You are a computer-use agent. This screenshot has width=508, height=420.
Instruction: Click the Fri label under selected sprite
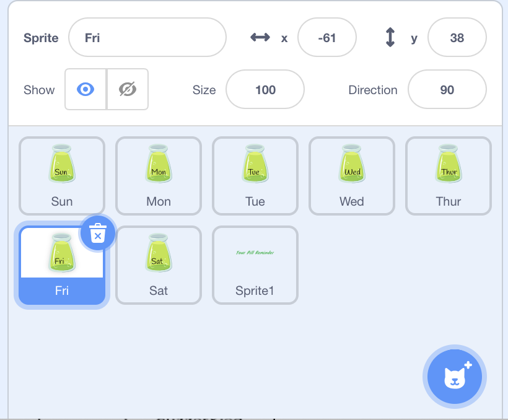click(x=62, y=291)
